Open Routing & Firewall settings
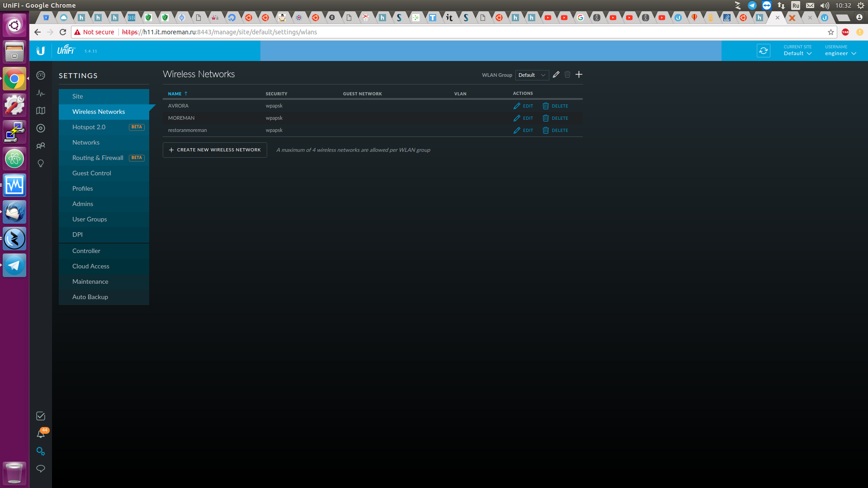Viewport: 868px width, 488px height. pyautogui.click(x=104, y=158)
